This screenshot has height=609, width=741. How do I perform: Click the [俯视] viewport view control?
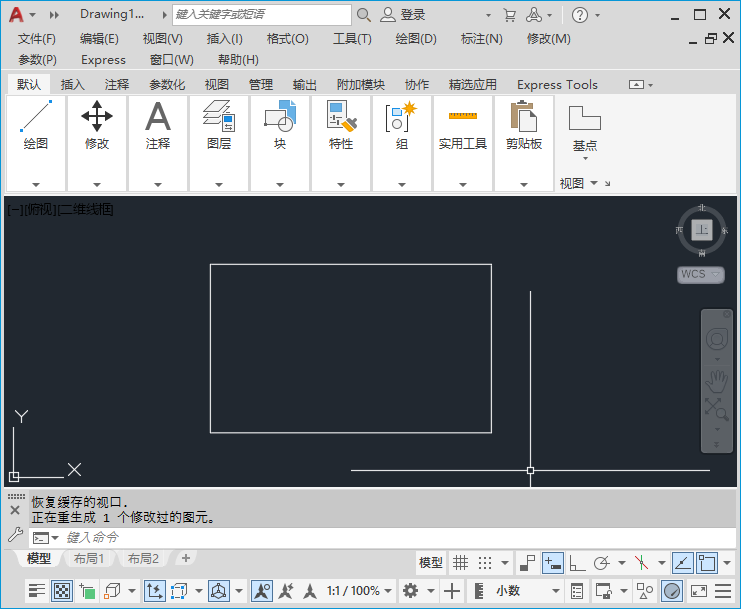pos(40,209)
